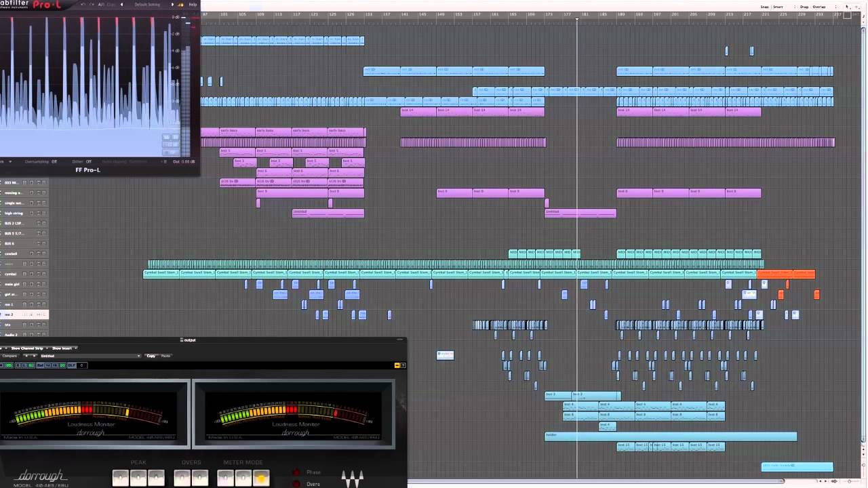This screenshot has width=868, height=488.
Task: Open the Show Channel Strip dropdown
Action: (31, 348)
